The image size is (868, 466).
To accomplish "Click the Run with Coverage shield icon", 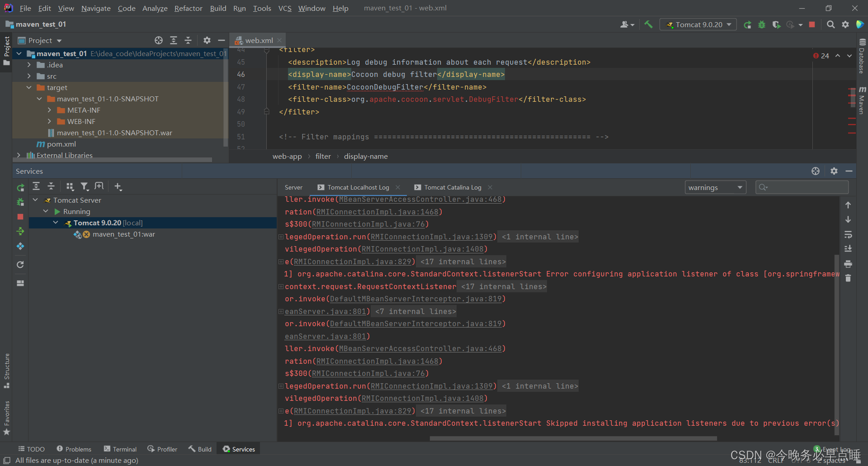I will click(x=776, y=25).
